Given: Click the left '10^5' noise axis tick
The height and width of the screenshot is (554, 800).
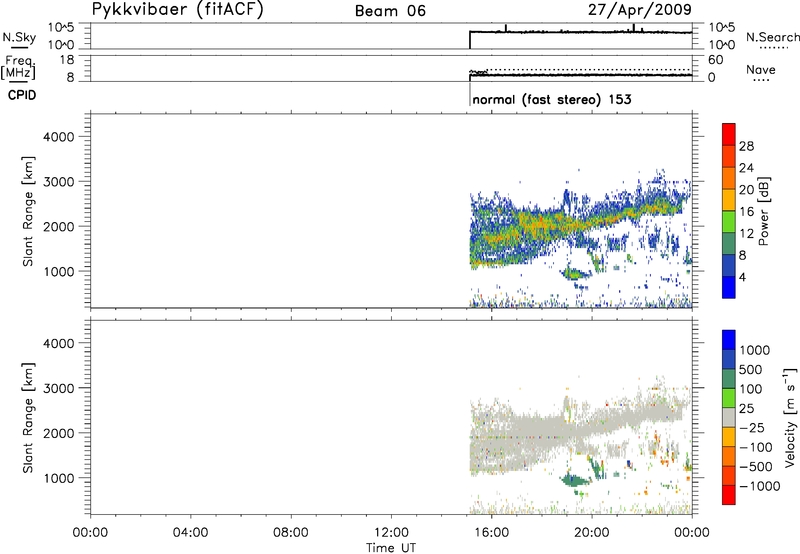Looking at the screenshot, I should 61,27.
